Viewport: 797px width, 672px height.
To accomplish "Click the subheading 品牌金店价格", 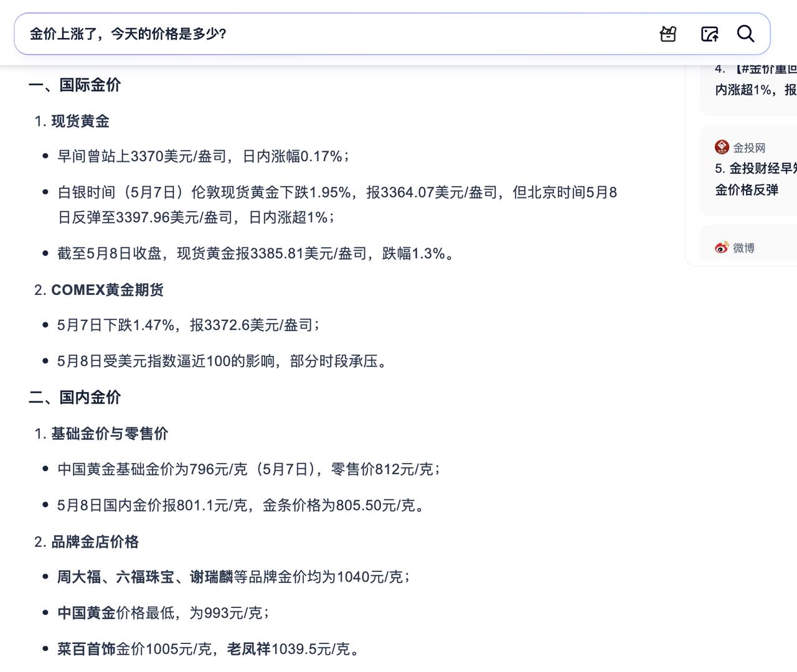I will click(x=95, y=542).
